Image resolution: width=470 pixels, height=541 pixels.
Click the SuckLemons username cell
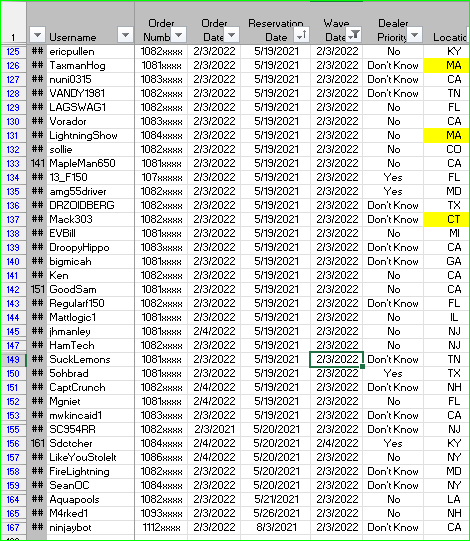click(90, 360)
